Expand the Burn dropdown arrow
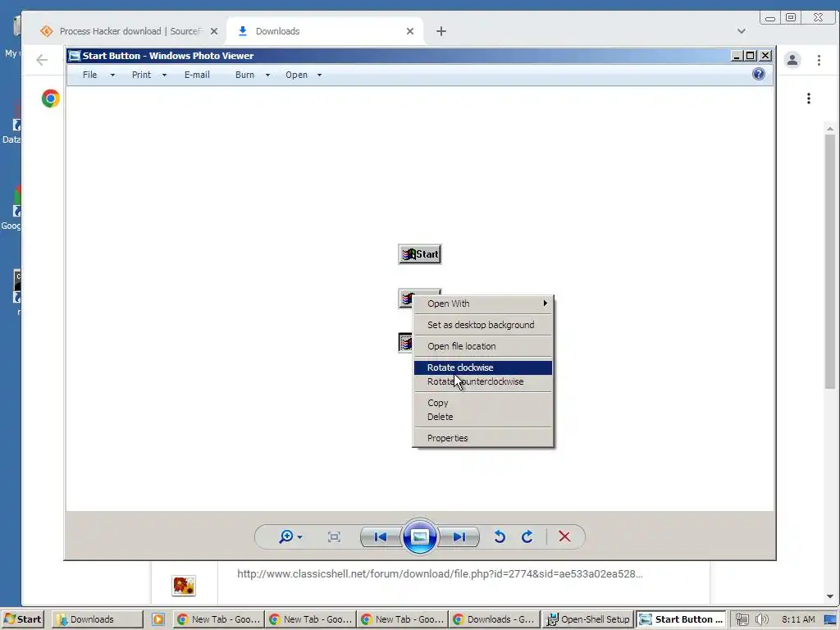The width and height of the screenshot is (840, 630). point(268,75)
